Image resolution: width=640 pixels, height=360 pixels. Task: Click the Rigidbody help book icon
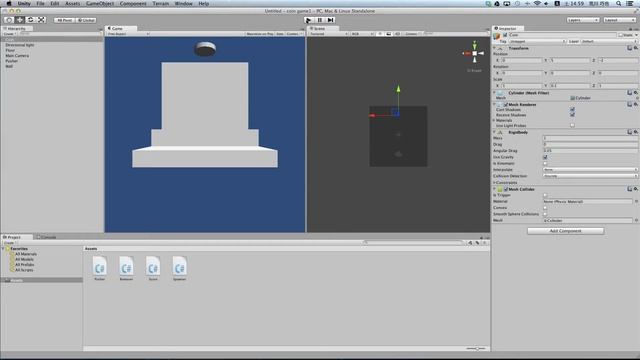pyautogui.click(x=629, y=132)
